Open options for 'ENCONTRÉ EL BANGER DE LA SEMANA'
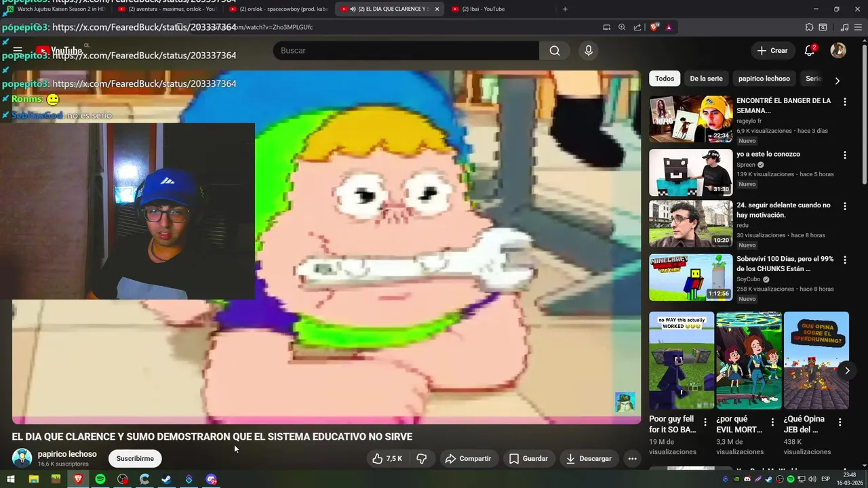868x488 pixels. (x=844, y=102)
